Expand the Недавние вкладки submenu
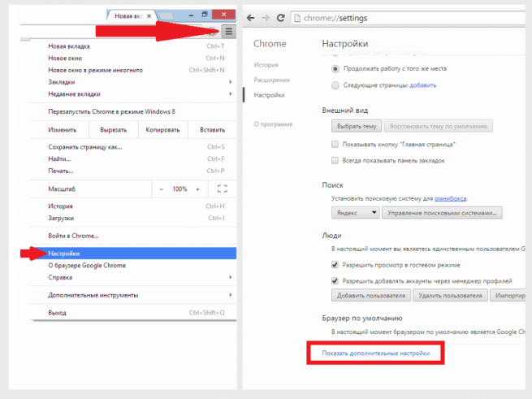The height and width of the screenshot is (399, 532). (x=133, y=93)
